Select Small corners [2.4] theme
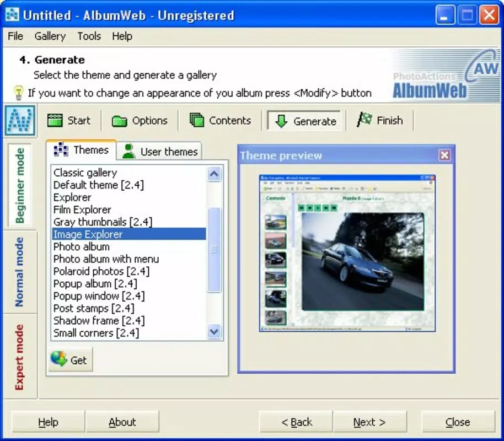Viewport: 504px width, 441px height. point(129,332)
